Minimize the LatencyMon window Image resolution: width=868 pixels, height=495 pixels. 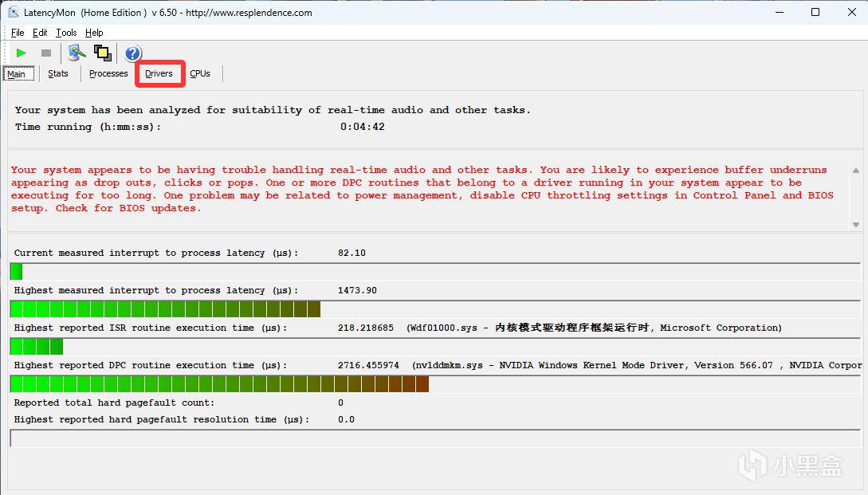[x=780, y=12]
